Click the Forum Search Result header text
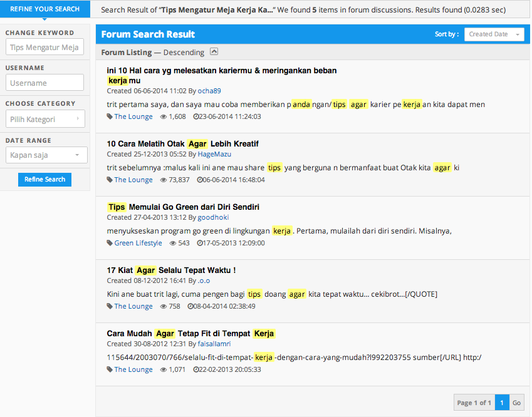 point(148,34)
